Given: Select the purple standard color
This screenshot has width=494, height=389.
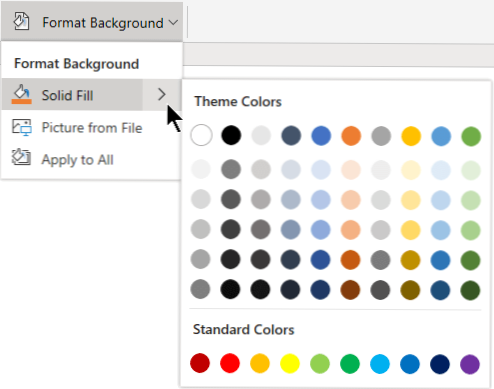Looking at the screenshot, I should (470, 364).
